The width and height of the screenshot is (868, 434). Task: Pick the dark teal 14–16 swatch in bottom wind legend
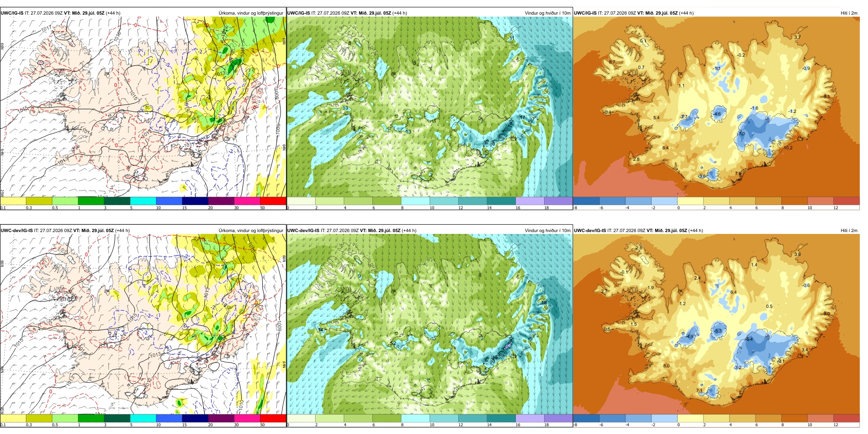501,418
